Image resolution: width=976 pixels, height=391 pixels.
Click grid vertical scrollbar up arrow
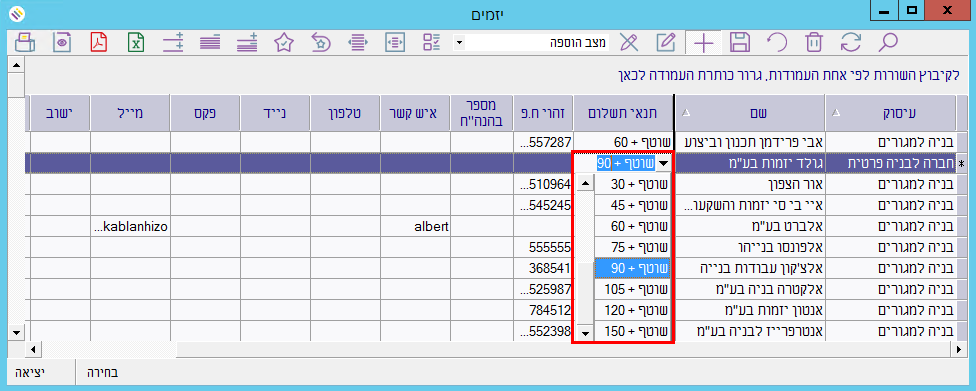(16, 64)
